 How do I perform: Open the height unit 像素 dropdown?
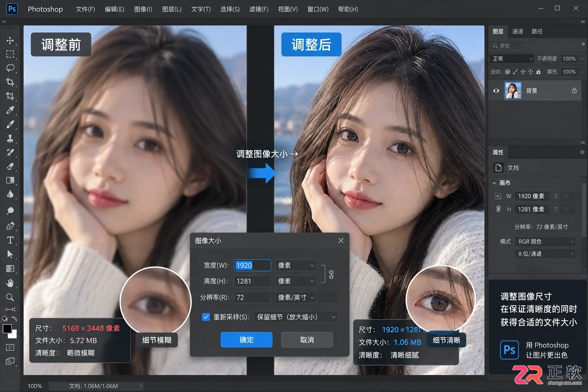(x=296, y=281)
